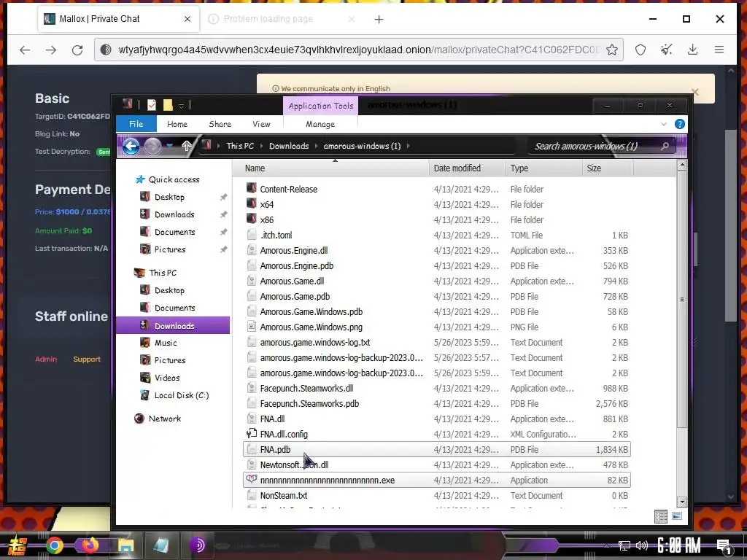Screen dimensions: 747x560
Task: Click the New folder quick access icon
Action: (x=168, y=105)
